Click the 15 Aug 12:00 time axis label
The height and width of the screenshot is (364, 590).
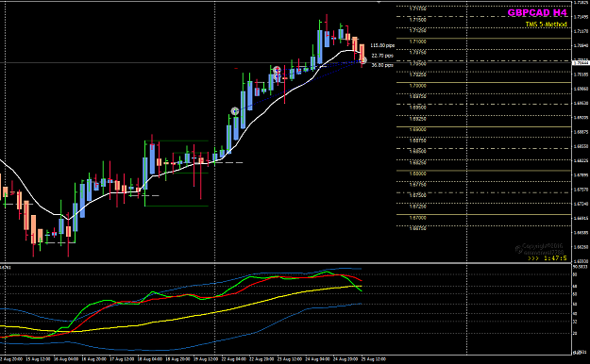coord(38,359)
